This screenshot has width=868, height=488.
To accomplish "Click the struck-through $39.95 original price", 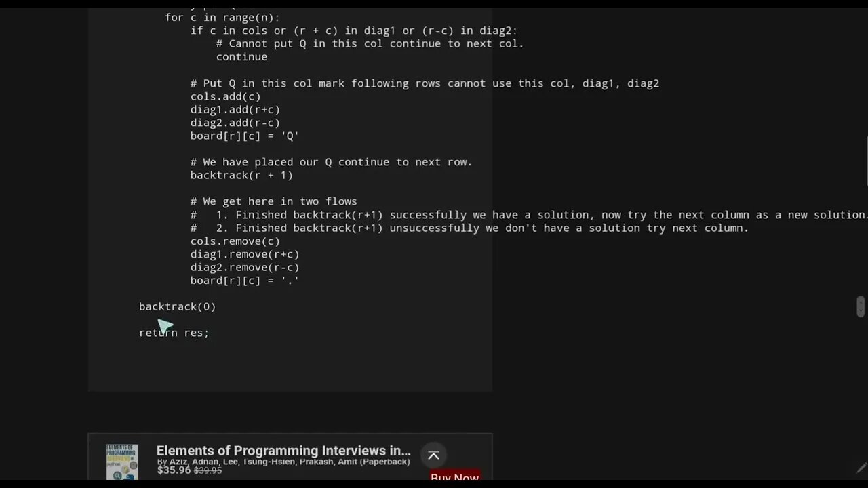I will point(208,470).
